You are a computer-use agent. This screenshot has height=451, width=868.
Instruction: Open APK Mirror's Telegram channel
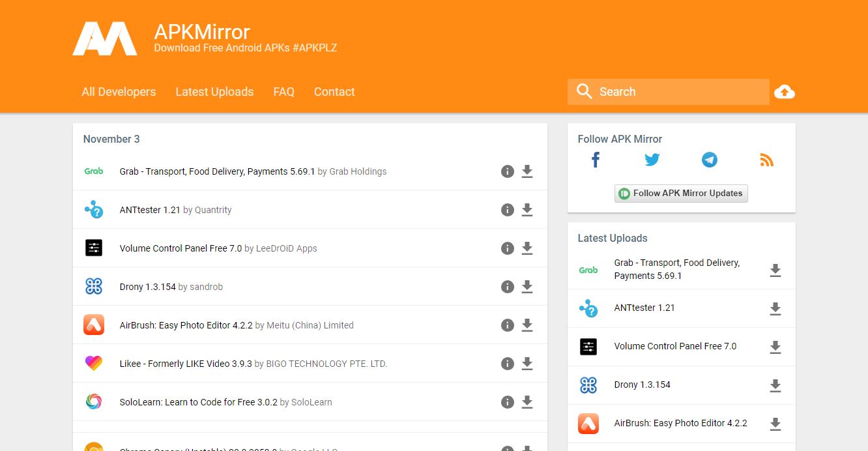[x=710, y=160]
